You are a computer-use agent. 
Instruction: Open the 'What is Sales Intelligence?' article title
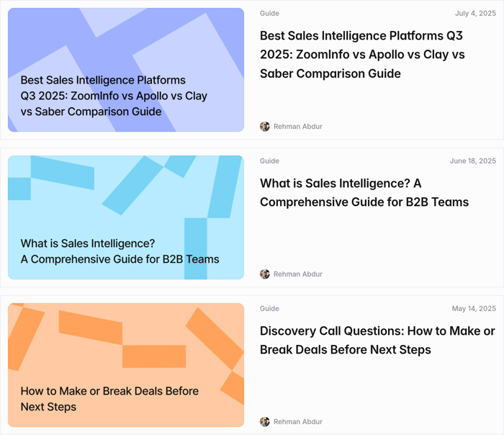point(364,192)
